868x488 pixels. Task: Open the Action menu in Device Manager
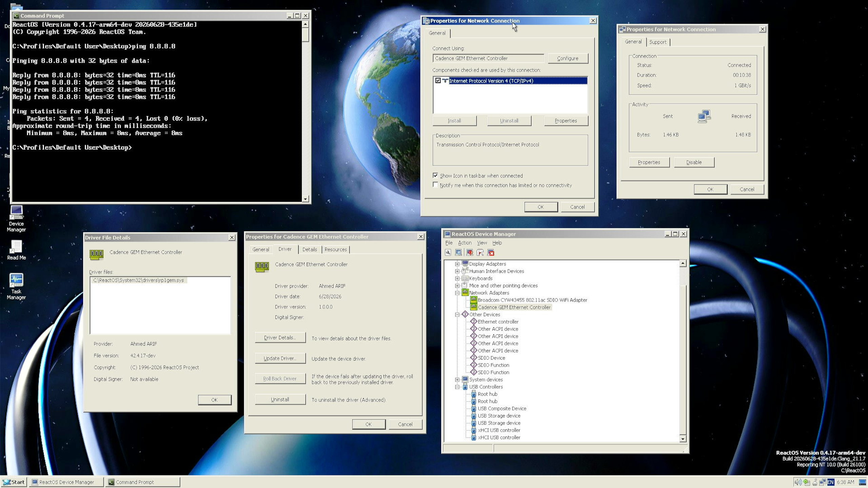[465, 243]
